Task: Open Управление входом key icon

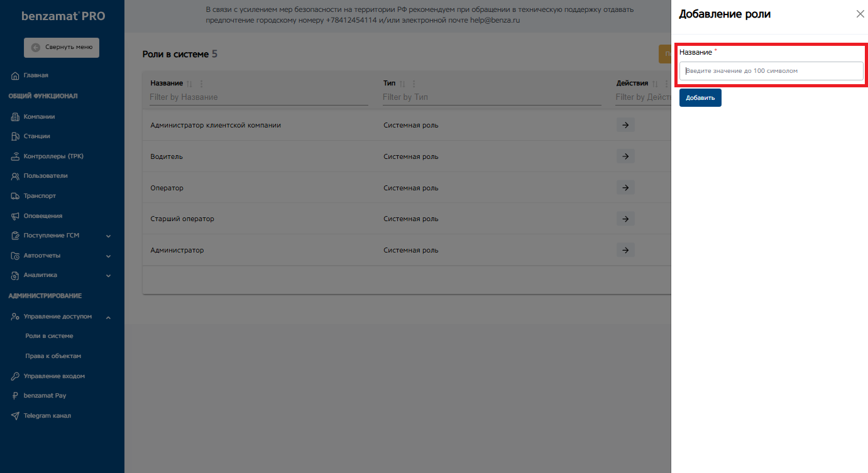Action: pyautogui.click(x=16, y=376)
